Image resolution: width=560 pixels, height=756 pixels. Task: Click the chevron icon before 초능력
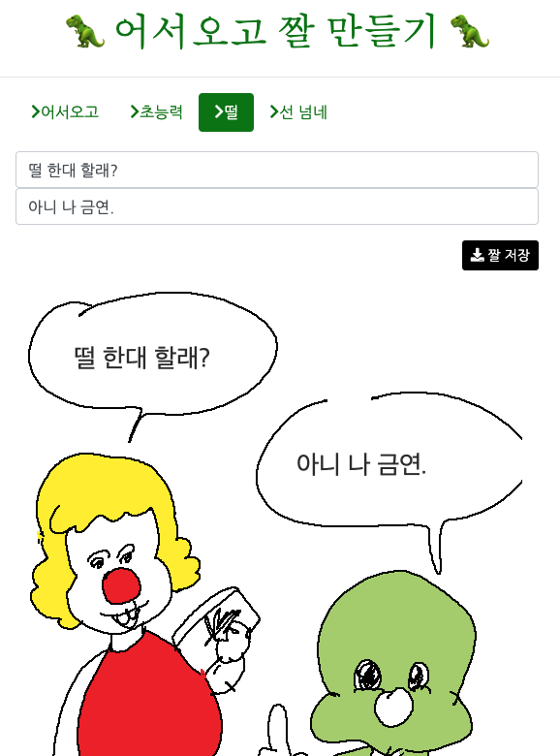135,111
